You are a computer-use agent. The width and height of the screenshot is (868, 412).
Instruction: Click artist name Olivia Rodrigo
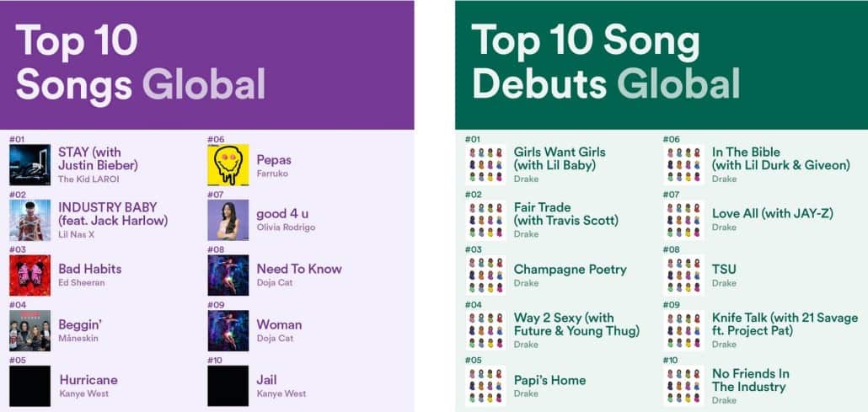pyautogui.click(x=286, y=227)
